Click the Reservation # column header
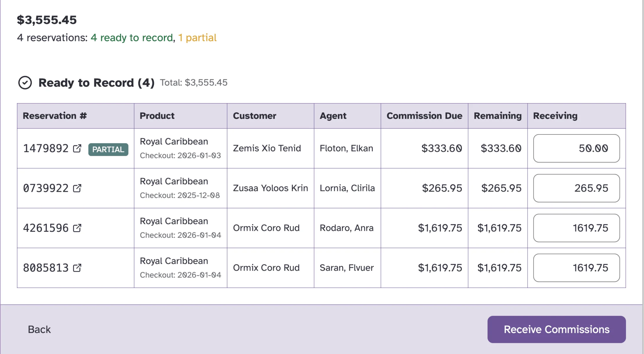644x354 pixels. [x=54, y=116]
